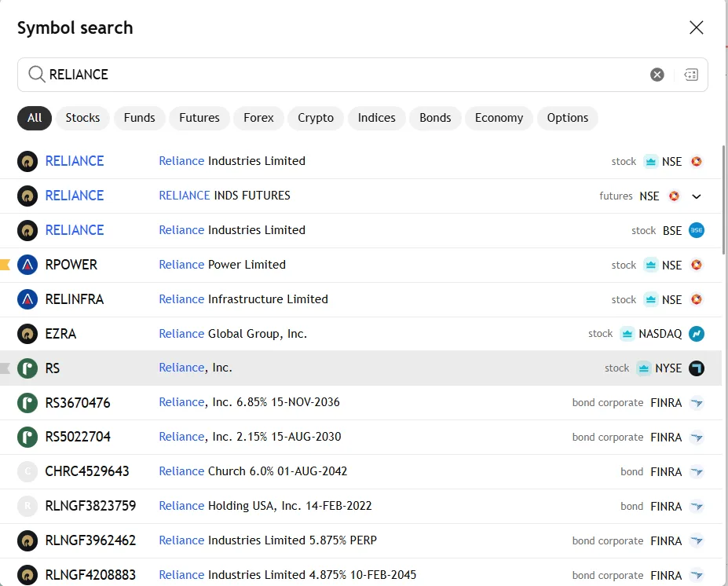Click EZRA company logo icon
Viewport: 728px width, 586px height.
tap(27, 334)
